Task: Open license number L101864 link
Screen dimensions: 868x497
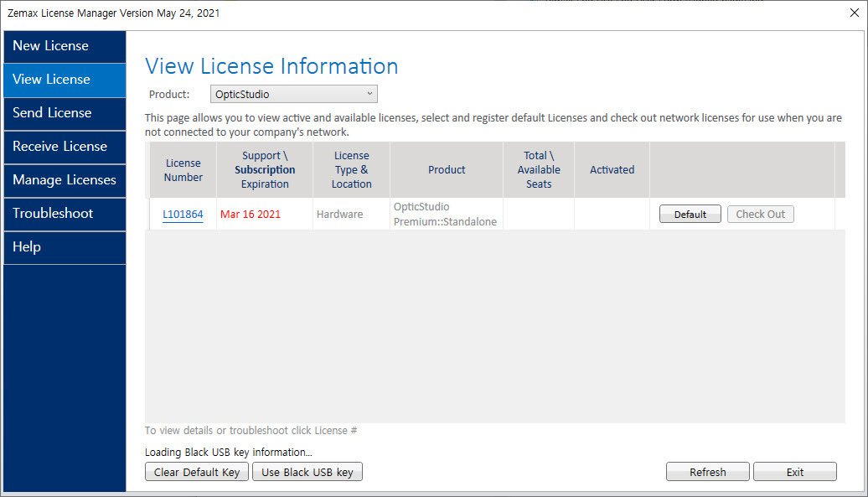Action: [x=183, y=215]
